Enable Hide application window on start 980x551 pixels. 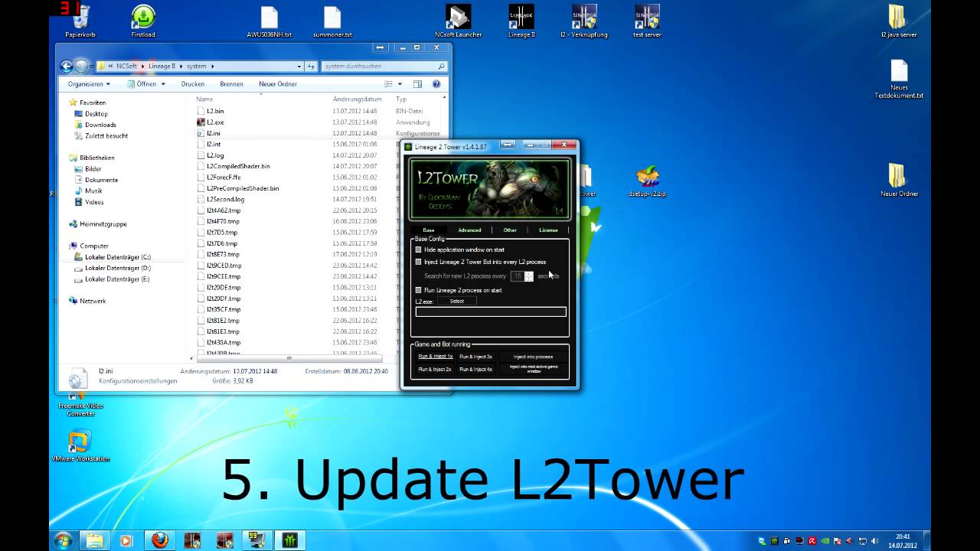coord(418,249)
